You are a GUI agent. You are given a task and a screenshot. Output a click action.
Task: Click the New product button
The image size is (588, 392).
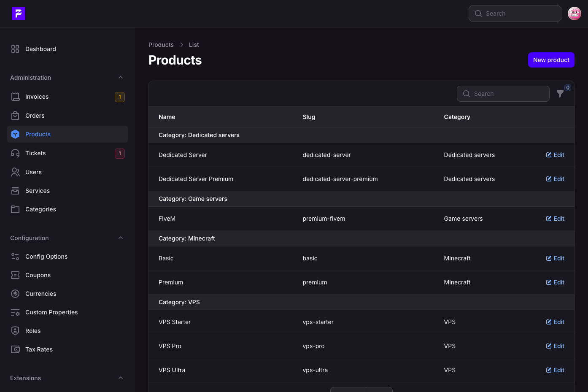(551, 60)
